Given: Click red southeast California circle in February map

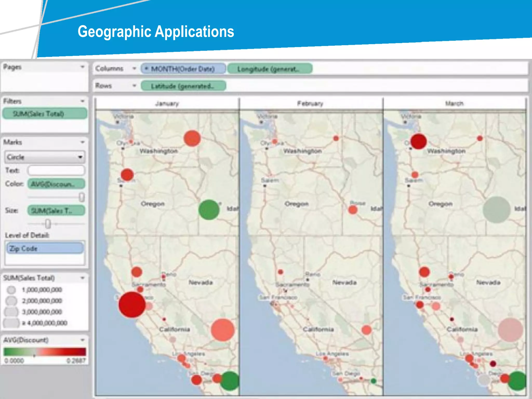Looking at the screenshot, I should [x=367, y=330].
